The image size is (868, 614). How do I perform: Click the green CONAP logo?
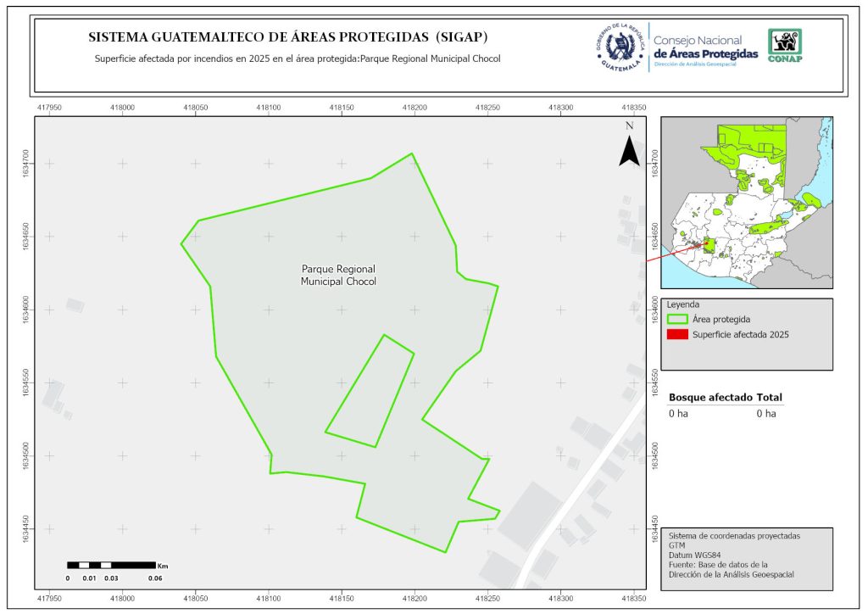click(x=784, y=46)
